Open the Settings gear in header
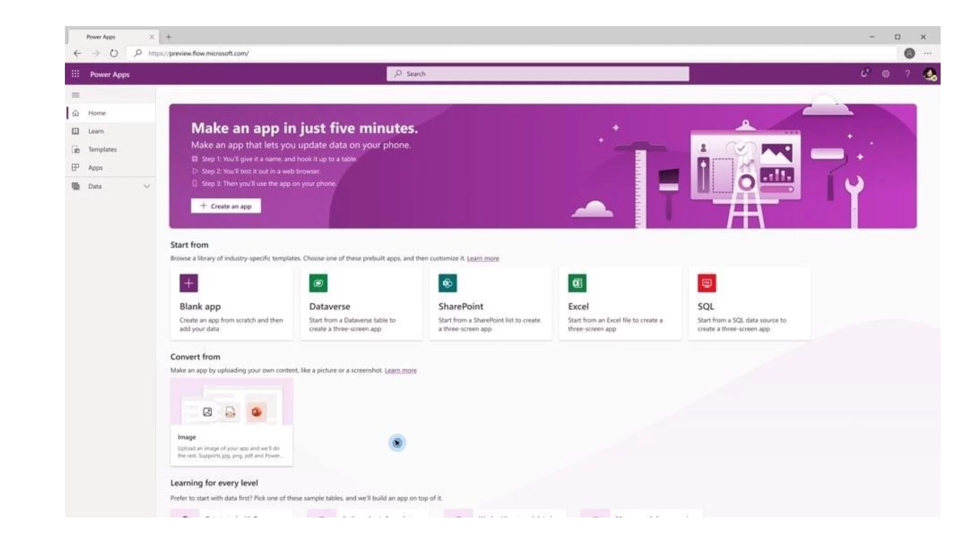The height and width of the screenshot is (542, 980). (886, 74)
